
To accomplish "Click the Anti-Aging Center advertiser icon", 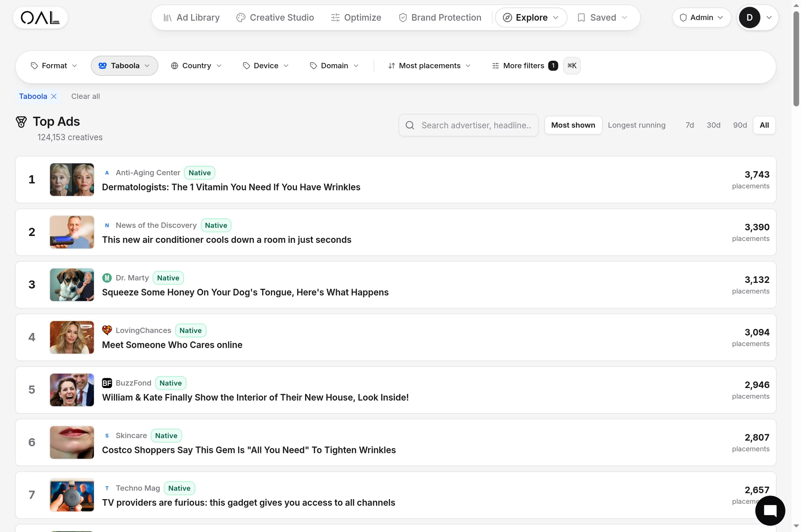I will coord(107,173).
